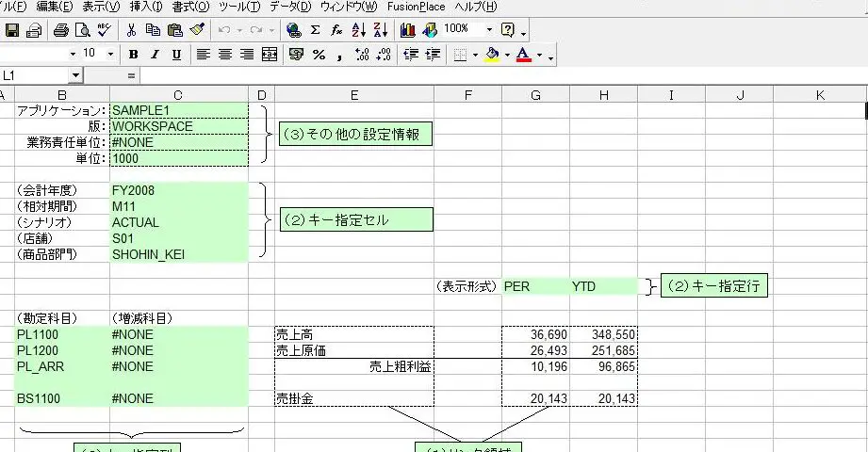This screenshot has height=452, width=868.
Task: Click the Increase Indent icon
Action: coord(433,55)
